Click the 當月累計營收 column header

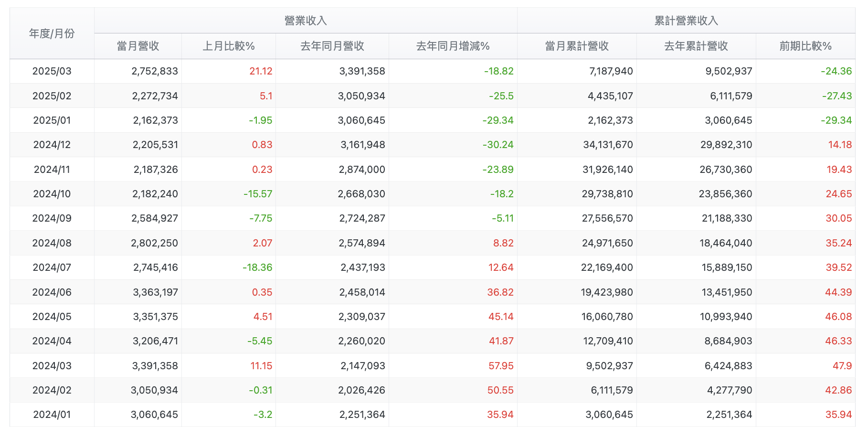[x=577, y=46]
